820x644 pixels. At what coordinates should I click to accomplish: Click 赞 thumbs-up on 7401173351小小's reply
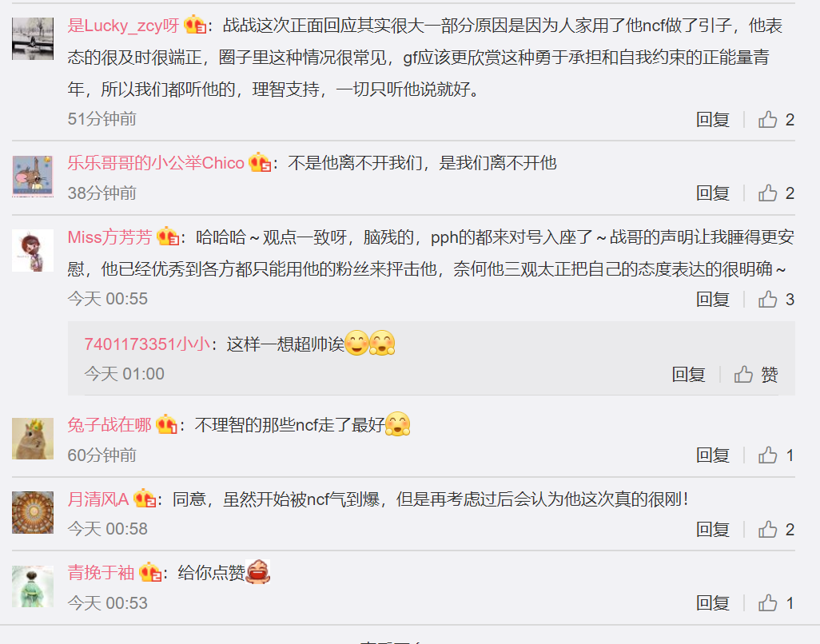click(756, 374)
